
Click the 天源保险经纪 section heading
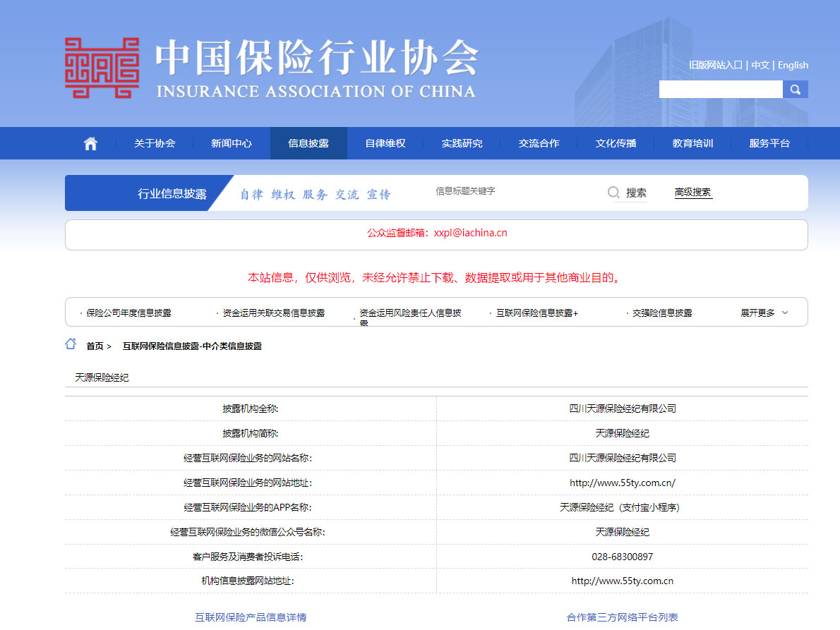[x=102, y=377]
